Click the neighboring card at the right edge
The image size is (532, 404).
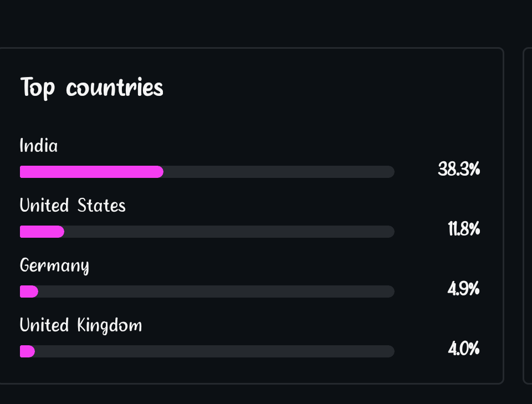click(528, 216)
